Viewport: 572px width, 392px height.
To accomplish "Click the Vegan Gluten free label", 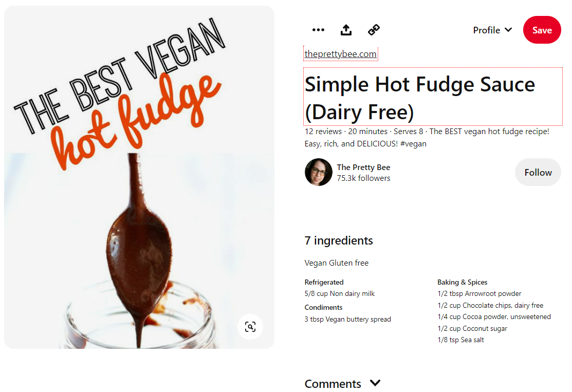I will (336, 263).
